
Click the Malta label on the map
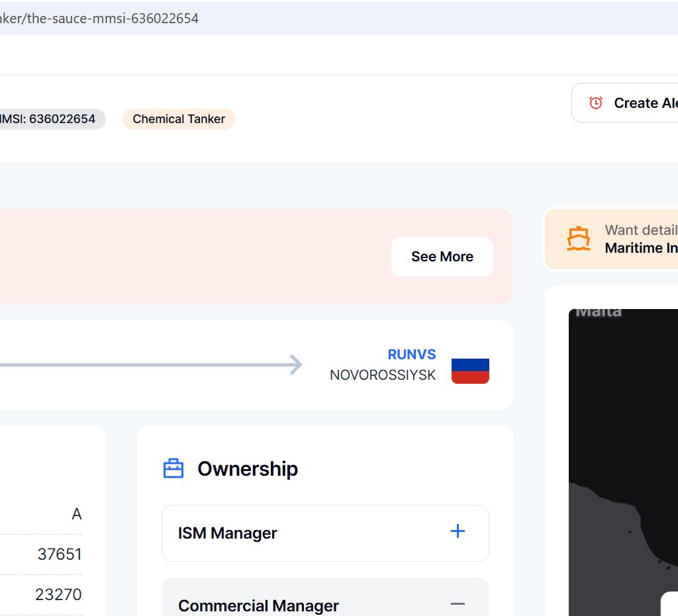599,312
